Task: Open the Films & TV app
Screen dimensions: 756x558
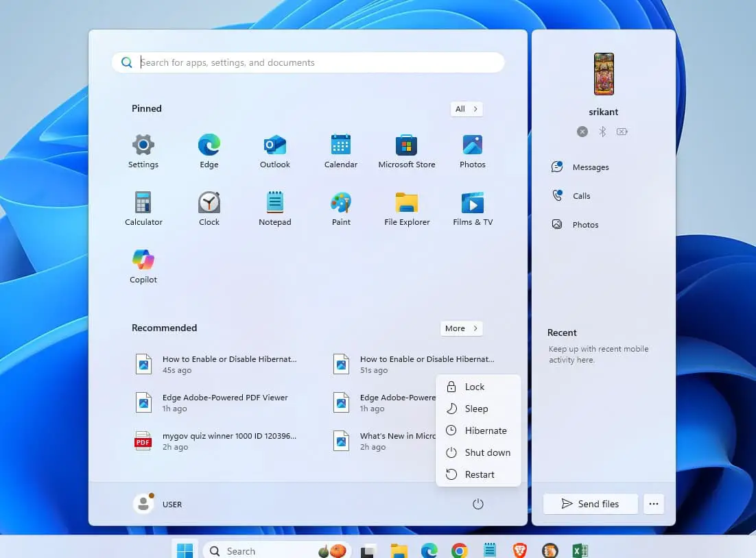Action: coord(472,208)
